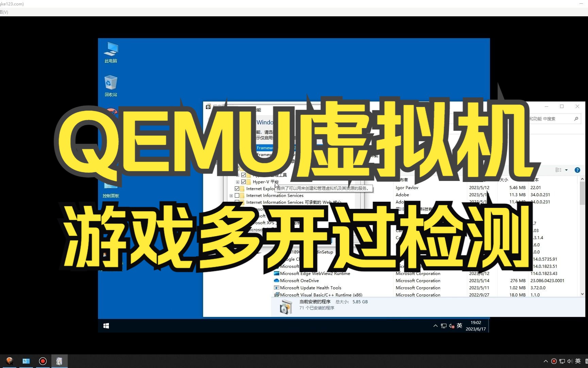Click the 2023/5/12 install date cell
Viewport: 588px width, 368px height.
pos(479,188)
